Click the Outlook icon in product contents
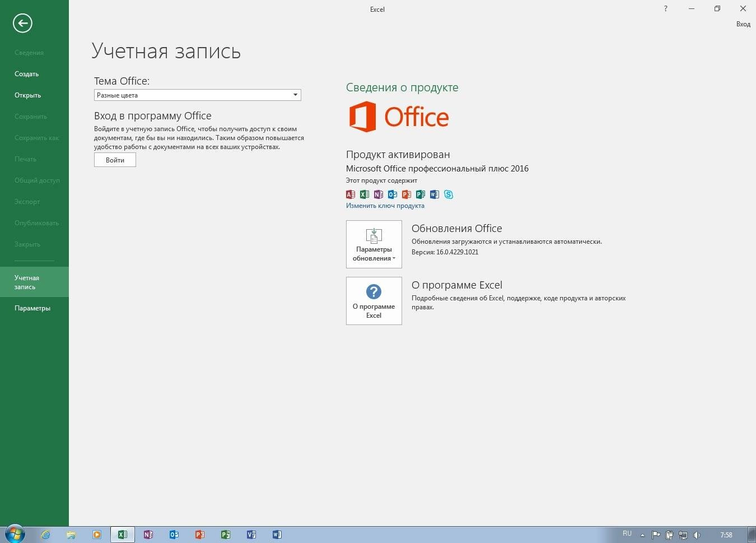 (393, 194)
